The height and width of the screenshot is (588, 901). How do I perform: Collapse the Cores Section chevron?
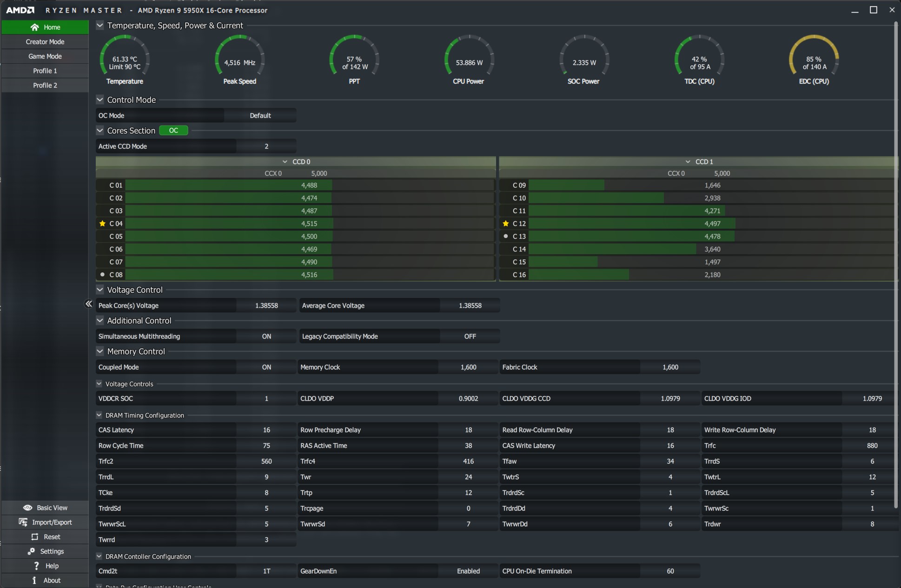(x=100, y=130)
